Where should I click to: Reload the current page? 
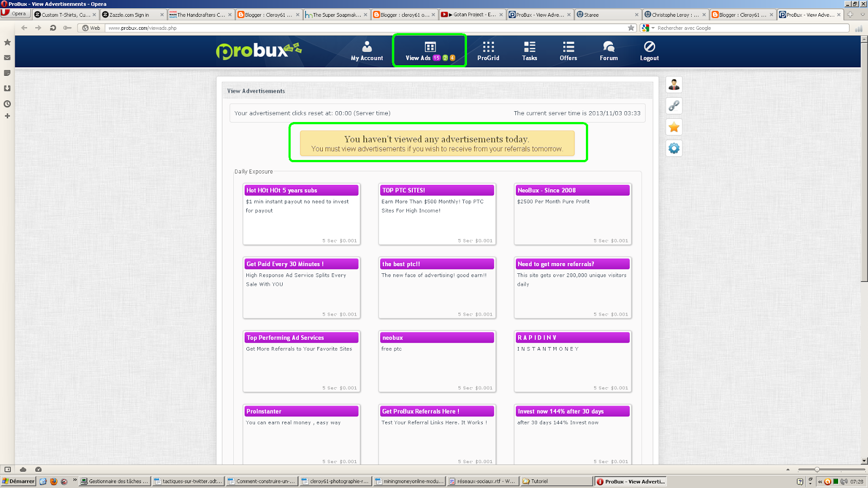tap(53, 28)
